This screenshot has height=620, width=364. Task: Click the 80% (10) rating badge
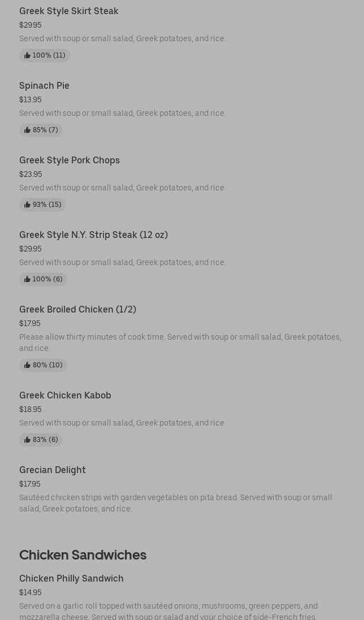tap(44, 365)
